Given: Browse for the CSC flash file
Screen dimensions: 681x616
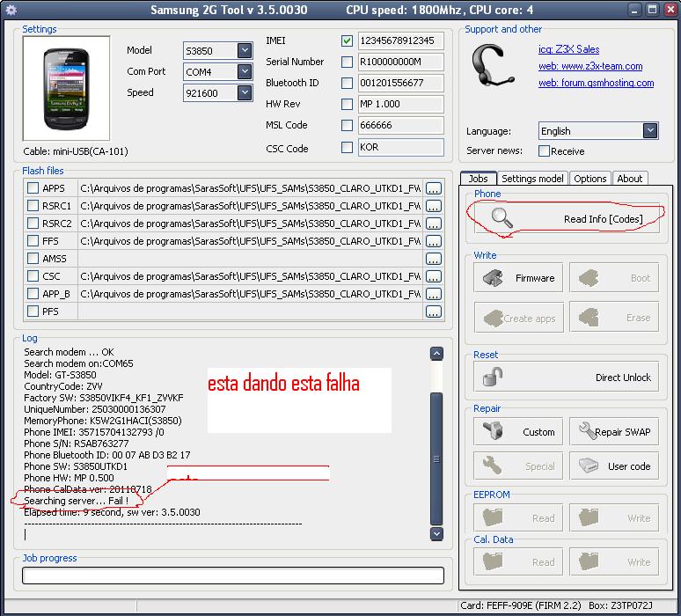Looking at the screenshot, I should (434, 276).
